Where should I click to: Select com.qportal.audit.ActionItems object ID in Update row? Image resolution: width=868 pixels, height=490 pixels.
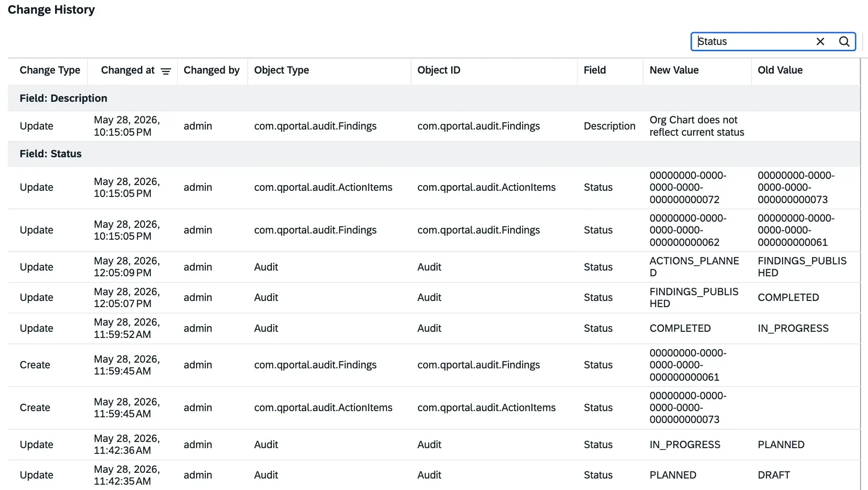tap(486, 187)
